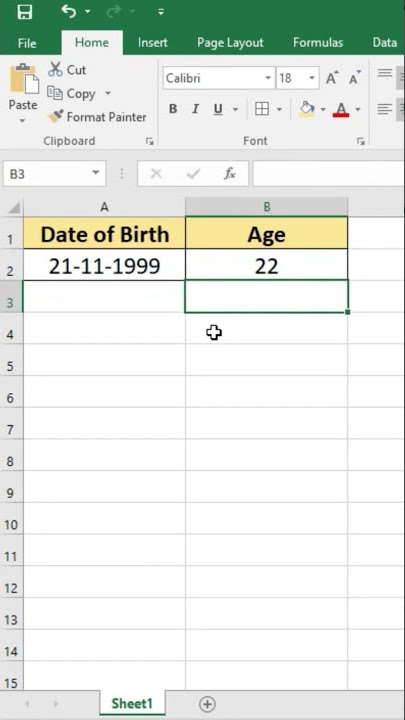Open the Formulas tab
This screenshot has width=405, height=720.
pos(318,43)
